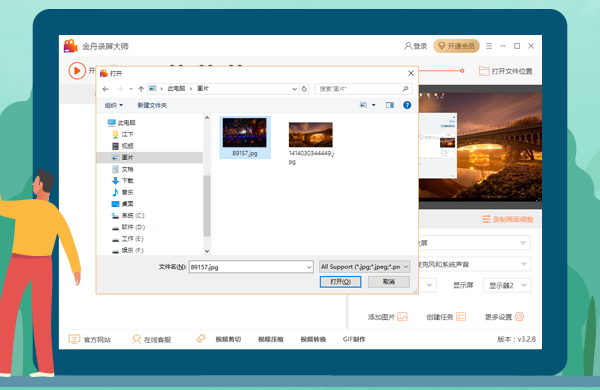Click the 版本：v3.2.8 version text
Image resolution: width=600 pixels, height=390 pixels.
click(x=517, y=339)
